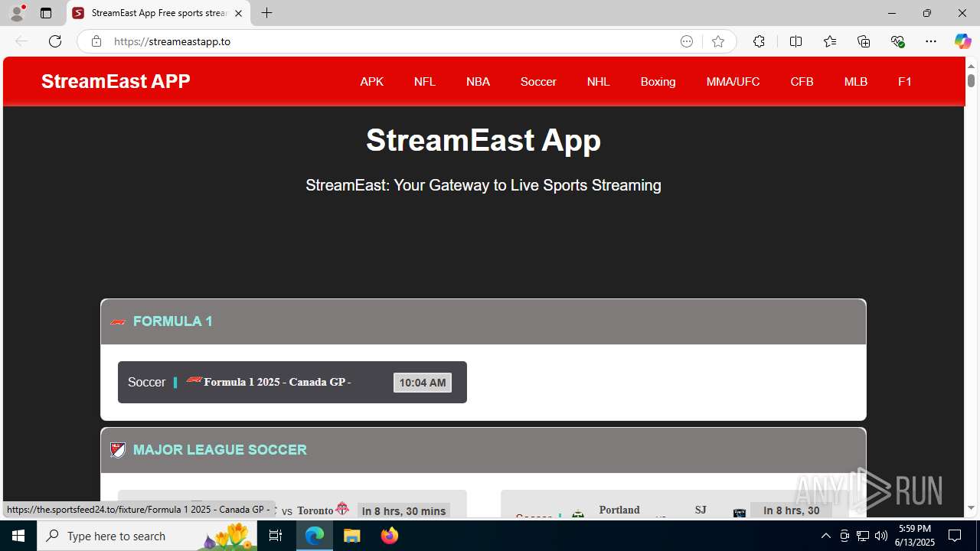
Task: Open Edge Settings and more menu
Action: pos(931,41)
